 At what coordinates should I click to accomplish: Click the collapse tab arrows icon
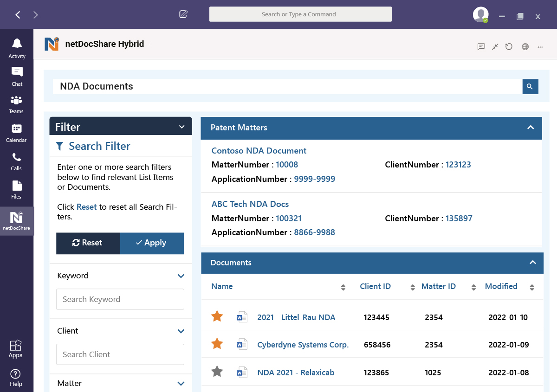coord(495,46)
